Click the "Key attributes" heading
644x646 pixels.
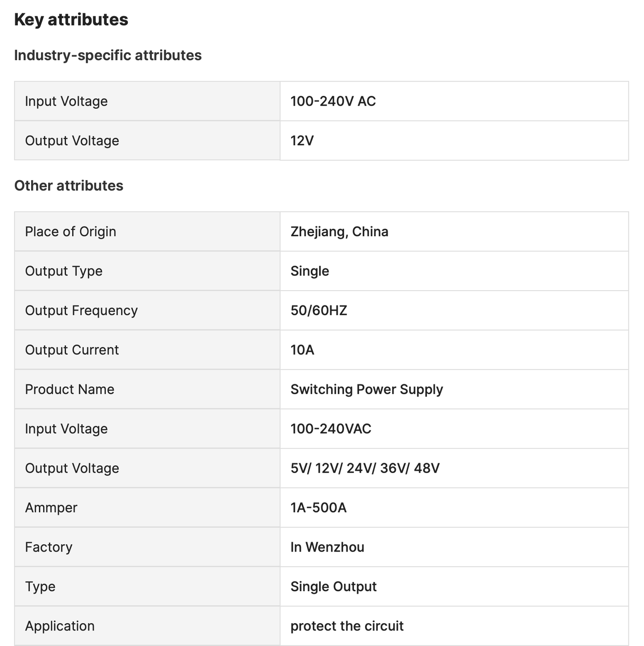coord(71,20)
